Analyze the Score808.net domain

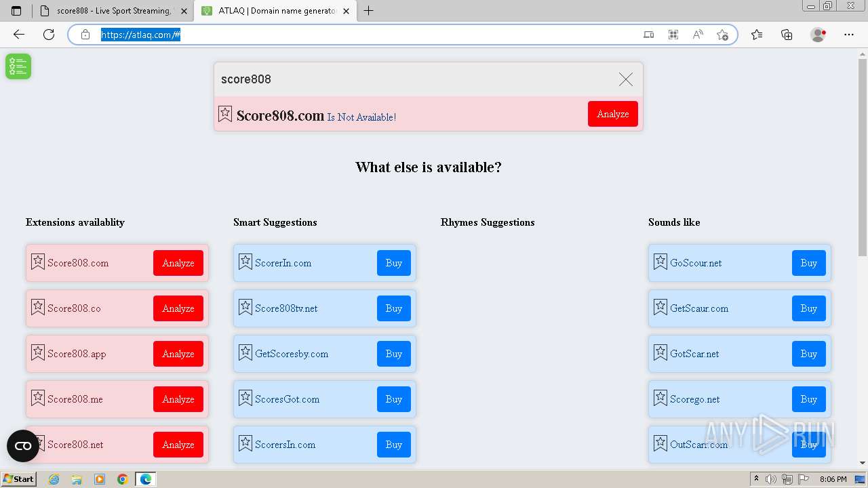click(x=178, y=445)
